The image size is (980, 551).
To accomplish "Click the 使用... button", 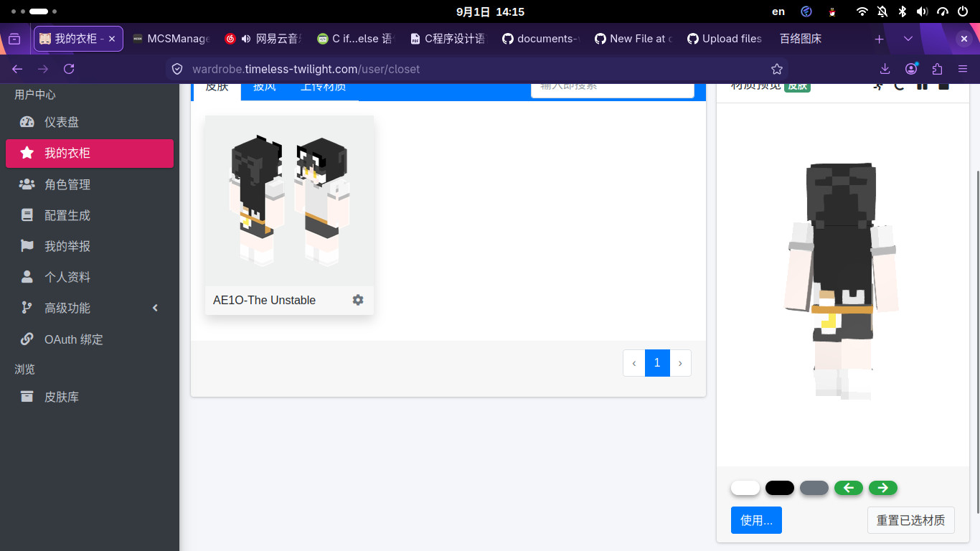I will click(756, 520).
